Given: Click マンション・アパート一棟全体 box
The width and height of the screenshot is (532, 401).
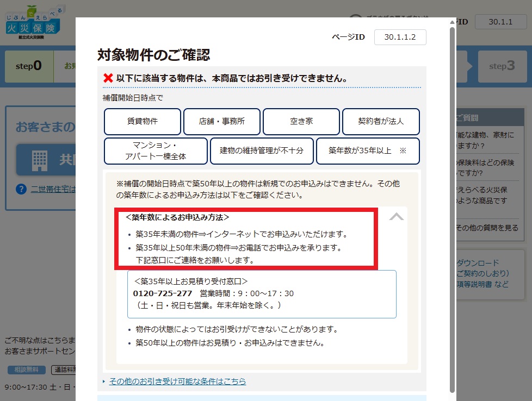Looking at the screenshot, I should [x=156, y=151].
